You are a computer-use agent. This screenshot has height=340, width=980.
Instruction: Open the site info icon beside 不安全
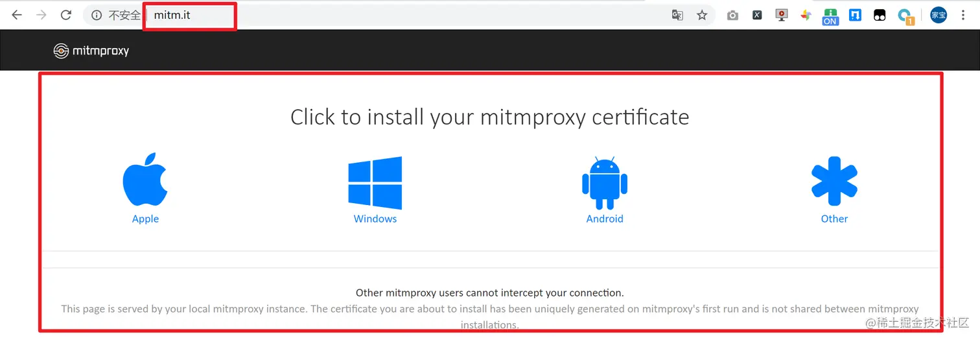click(97, 15)
